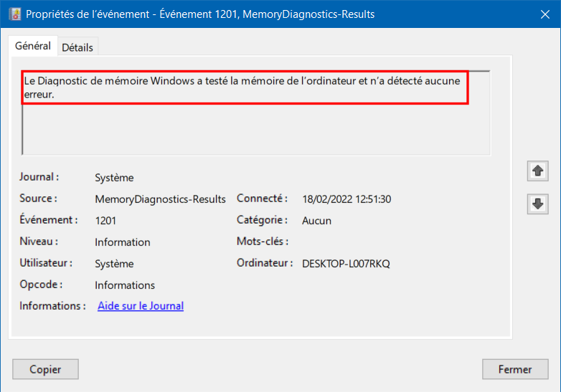Close the event properties dialog
Screen dimensions: 561x392
pos(545,14)
